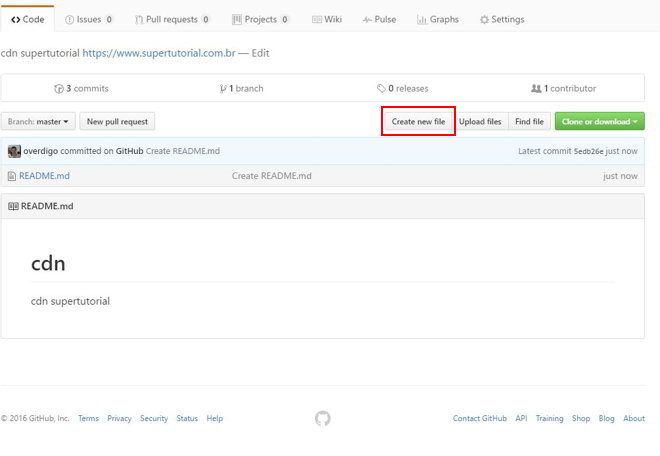Open the Graphs tab
This screenshot has width=660, height=456.
point(438,19)
